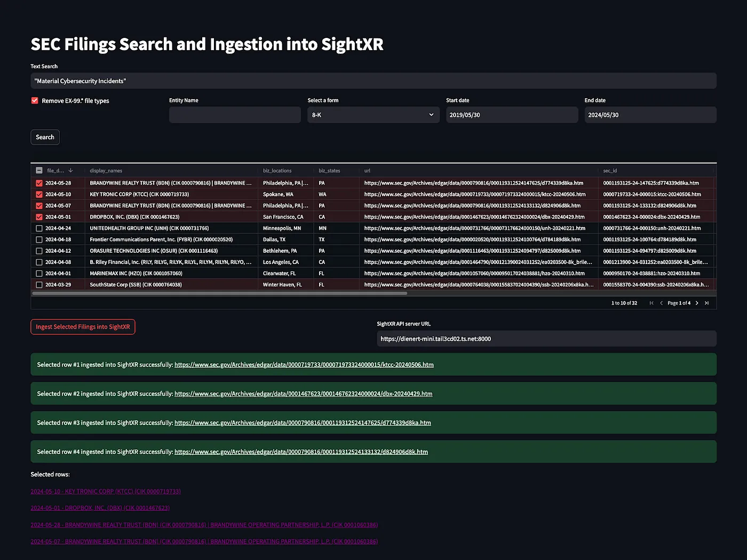Uncheck the 2024-05-01 Dropbox row

(x=39, y=217)
